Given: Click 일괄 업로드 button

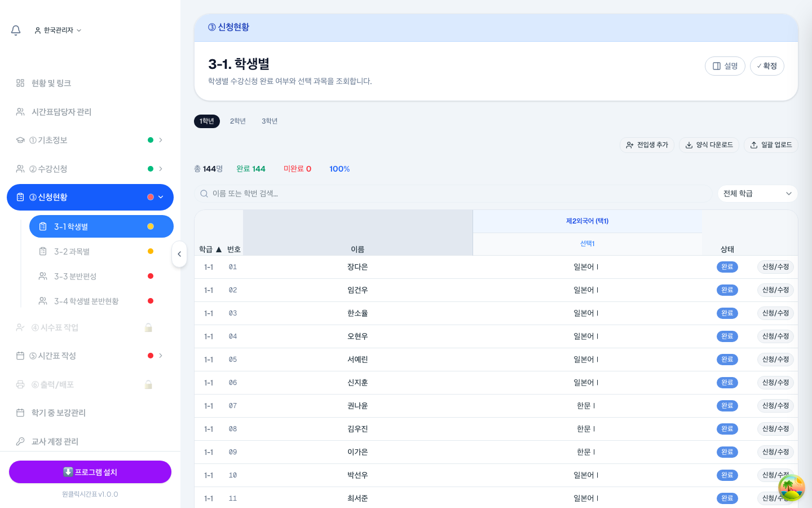Looking at the screenshot, I should click(771, 145).
